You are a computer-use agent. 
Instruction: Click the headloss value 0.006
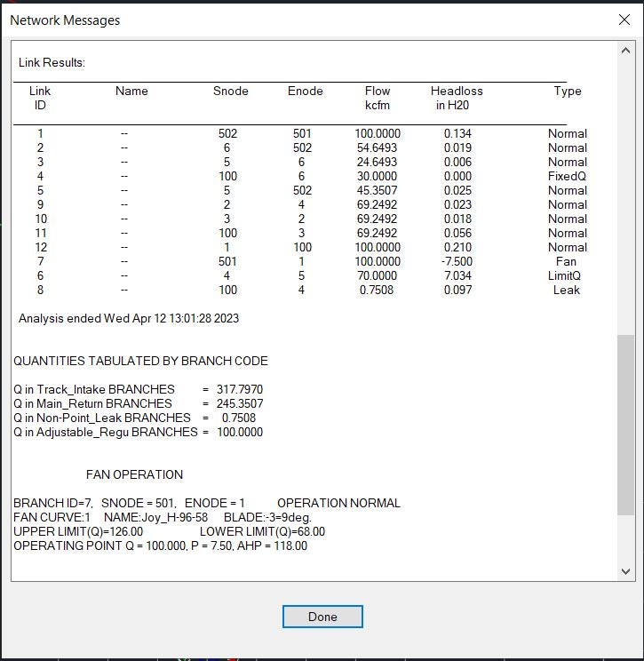point(457,163)
